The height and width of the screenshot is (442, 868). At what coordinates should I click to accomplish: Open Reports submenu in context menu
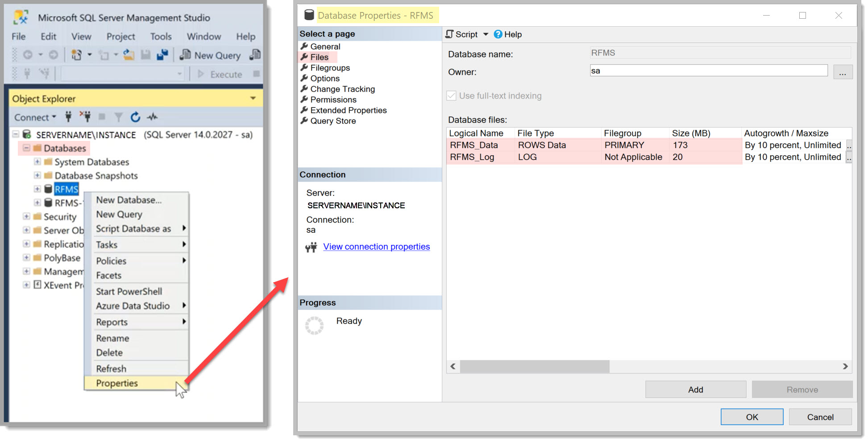tap(136, 322)
